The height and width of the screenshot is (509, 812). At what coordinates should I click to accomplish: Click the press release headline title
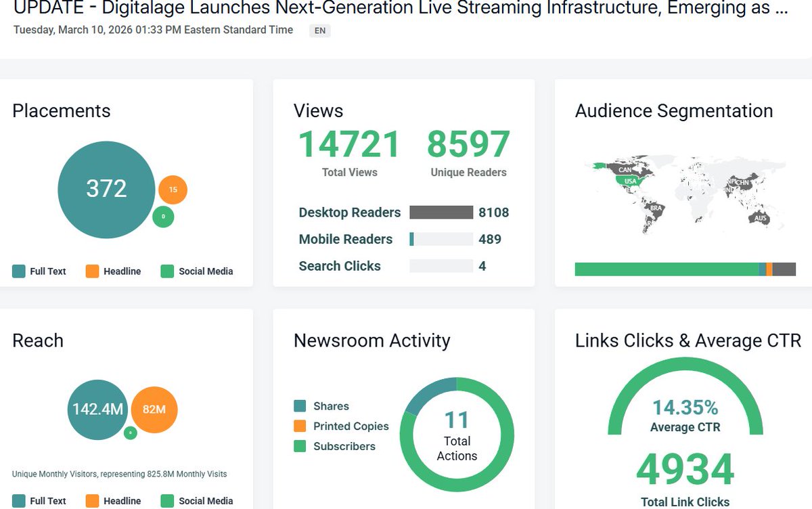click(401, 9)
